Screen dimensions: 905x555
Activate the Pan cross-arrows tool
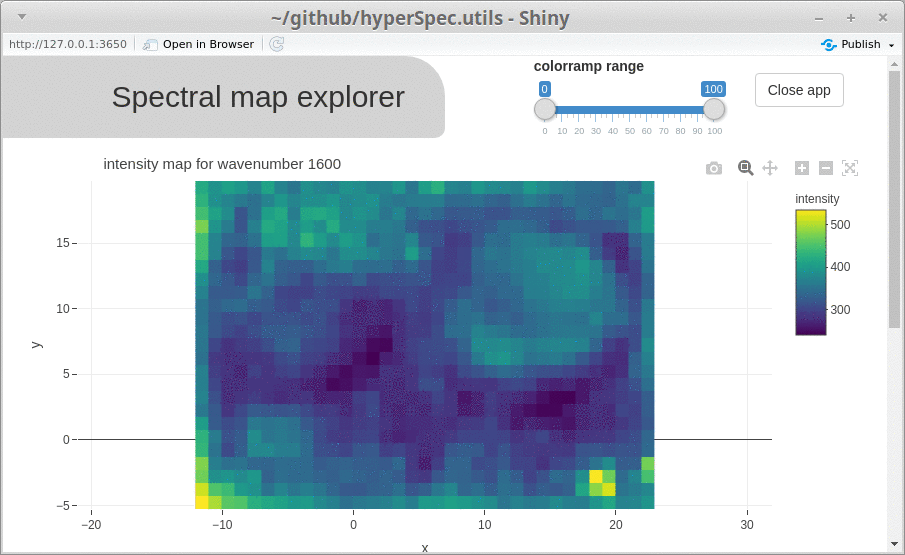click(x=770, y=168)
